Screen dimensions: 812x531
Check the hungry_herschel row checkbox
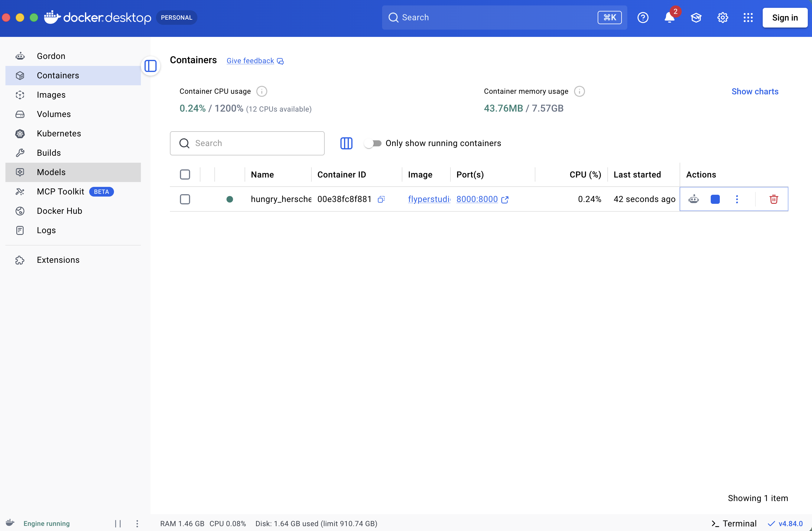(185, 199)
